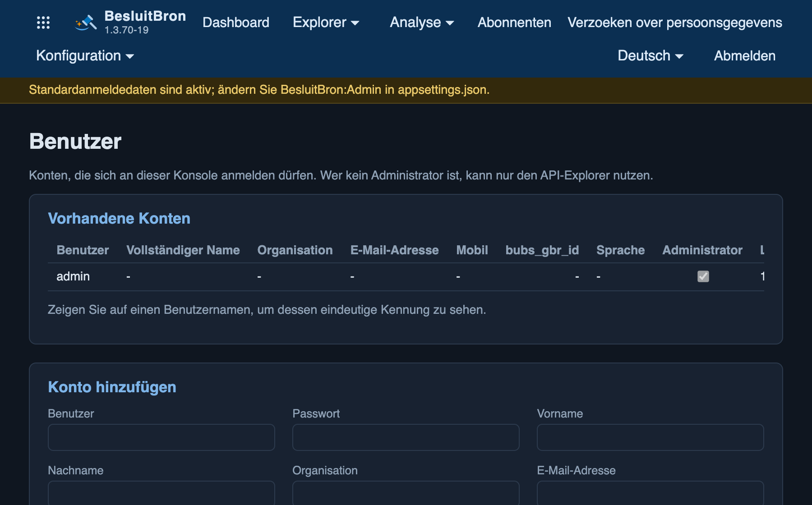Image resolution: width=812 pixels, height=505 pixels.
Task: Open the Konfiguration dropdown
Action: tap(85, 56)
